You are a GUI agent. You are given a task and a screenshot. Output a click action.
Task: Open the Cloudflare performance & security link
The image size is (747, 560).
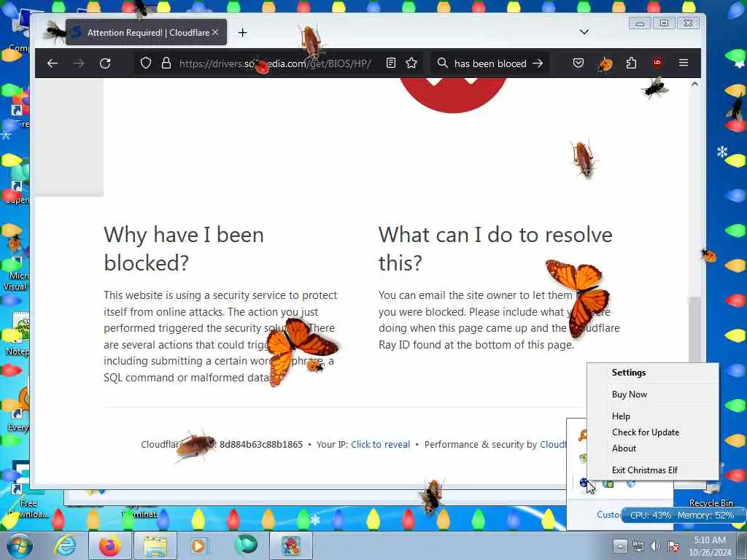point(553,444)
